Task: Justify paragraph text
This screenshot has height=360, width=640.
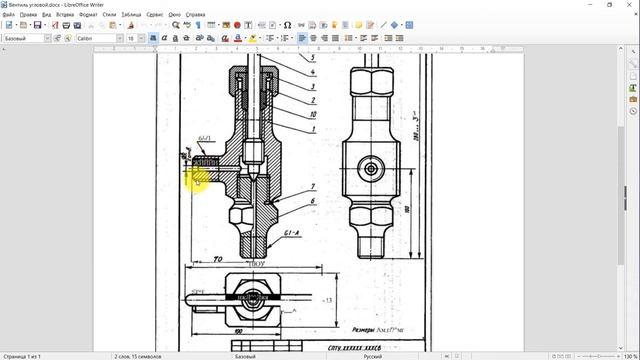Action: click(x=335, y=38)
